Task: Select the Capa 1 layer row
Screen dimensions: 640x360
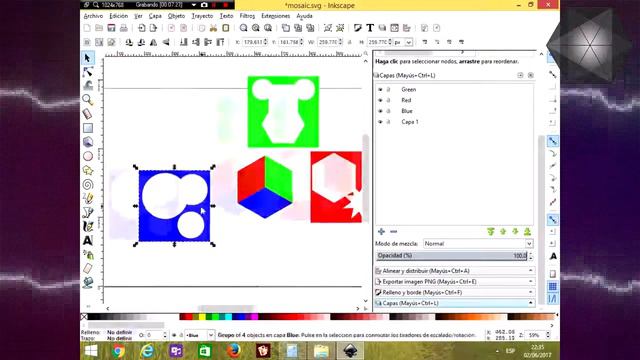Action: (454, 122)
